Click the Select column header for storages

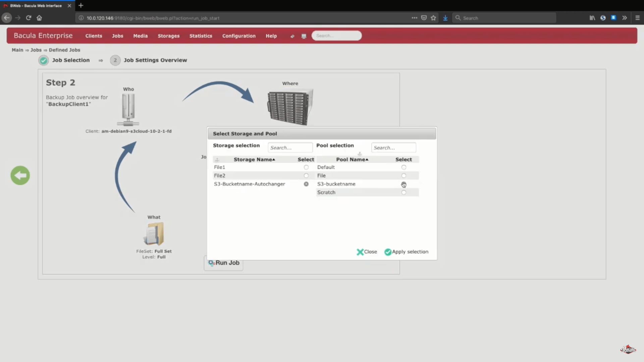pos(306,160)
